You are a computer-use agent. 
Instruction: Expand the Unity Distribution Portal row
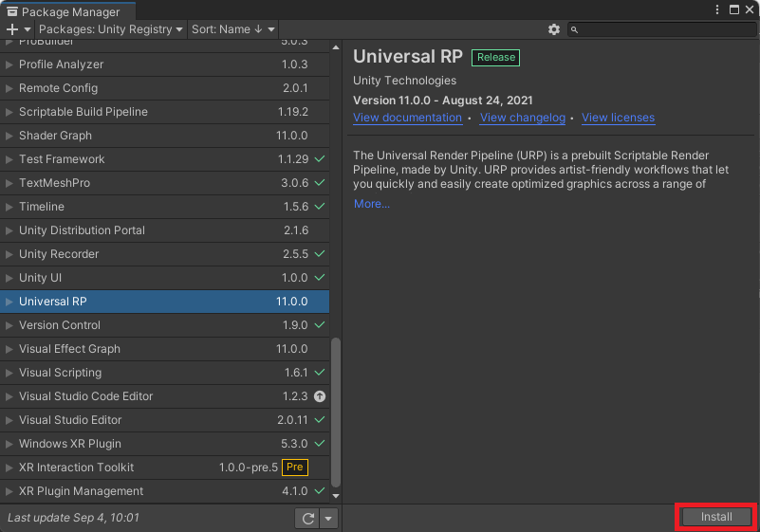(x=9, y=230)
